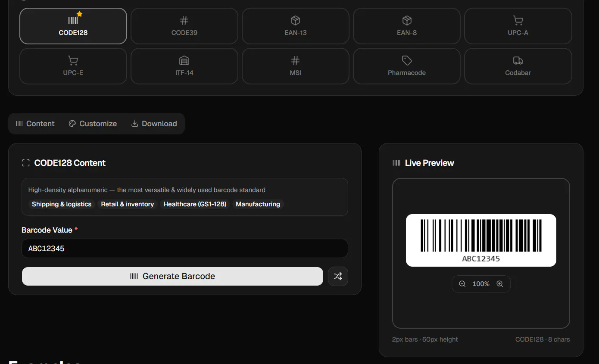Select the CODE39 barcode type
Viewport: 599px width, 364px height.
tap(184, 26)
